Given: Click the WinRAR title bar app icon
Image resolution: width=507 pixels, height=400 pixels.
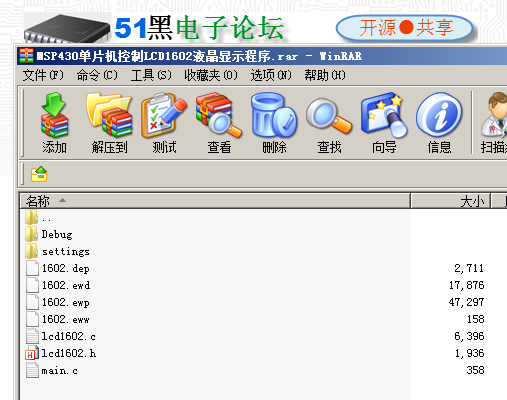Looking at the screenshot, I should pos(26,56).
